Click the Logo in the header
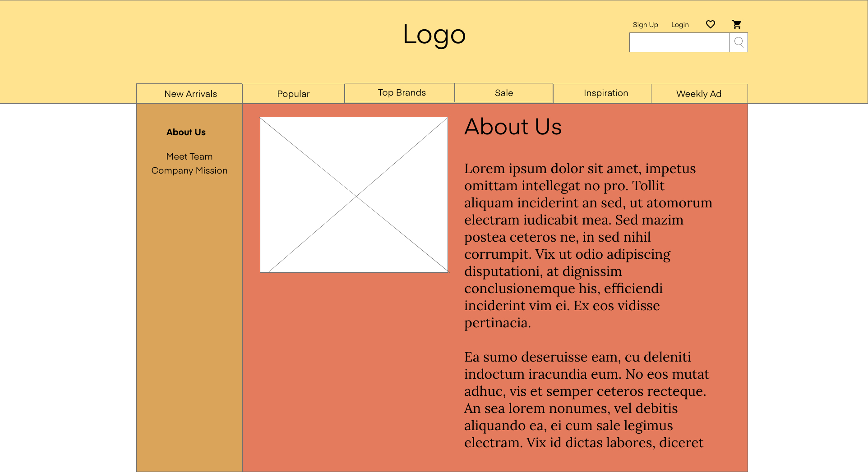The width and height of the screenshot is (868, 472). point(434,35)
